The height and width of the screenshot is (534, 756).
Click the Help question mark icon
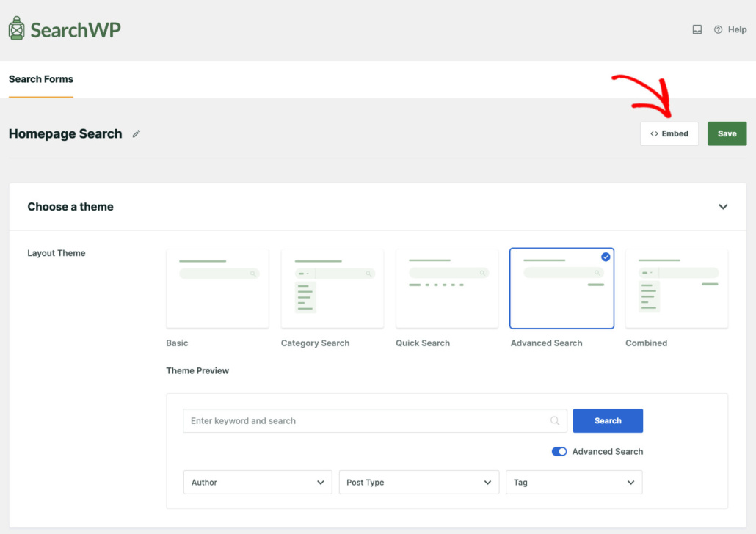click(718, 30)
